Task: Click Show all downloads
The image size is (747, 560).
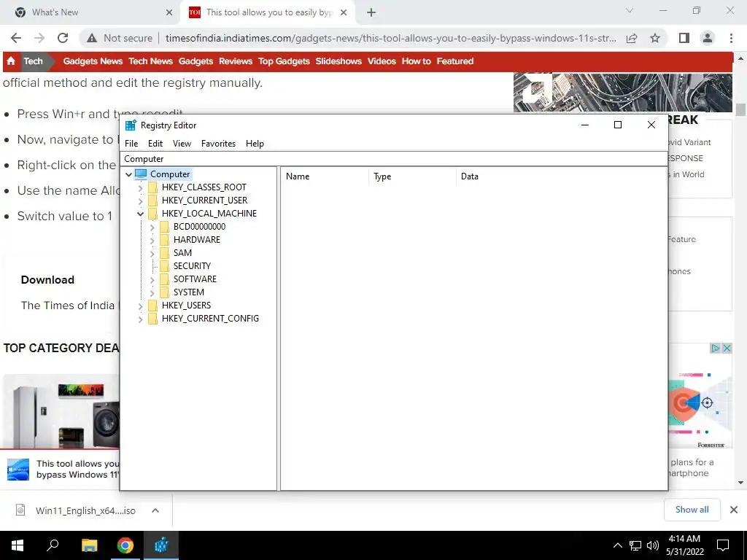Action: pos(692,510)
